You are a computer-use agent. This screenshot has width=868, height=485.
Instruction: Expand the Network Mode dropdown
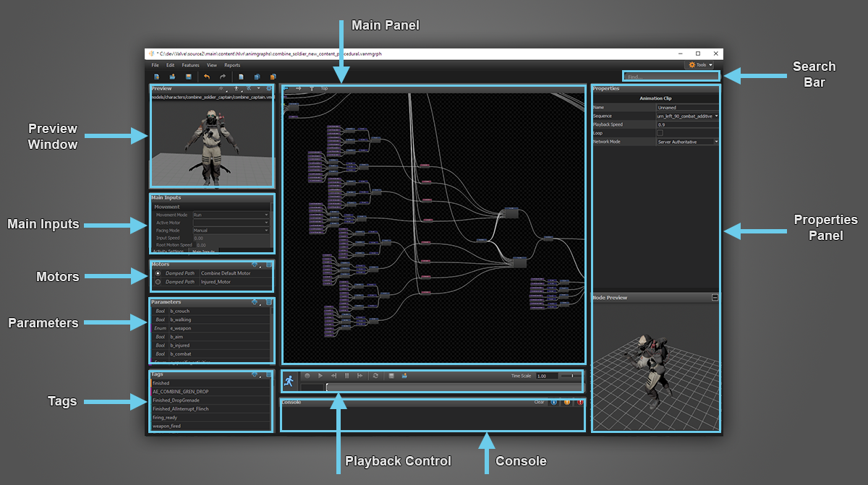(x=687, y=142)
